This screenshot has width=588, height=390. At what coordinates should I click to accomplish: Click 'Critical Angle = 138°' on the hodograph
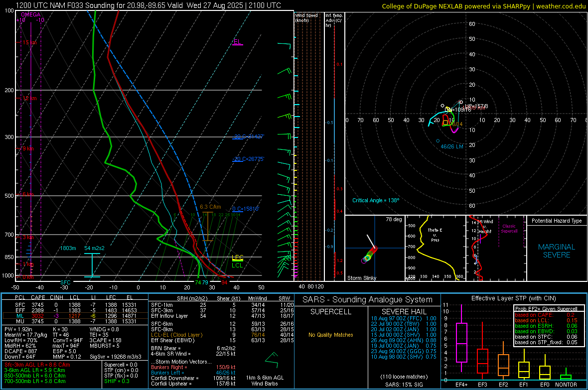[x=376, y=200]
